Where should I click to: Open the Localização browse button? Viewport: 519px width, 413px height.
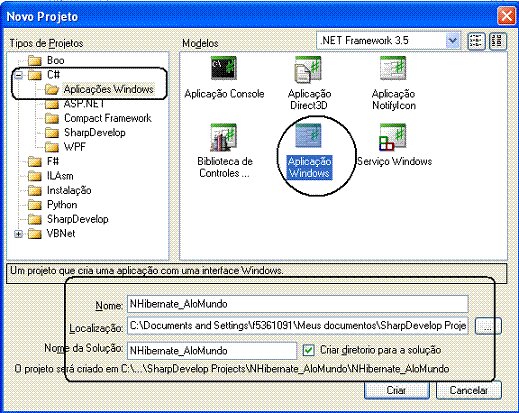(x=488, y=326)
